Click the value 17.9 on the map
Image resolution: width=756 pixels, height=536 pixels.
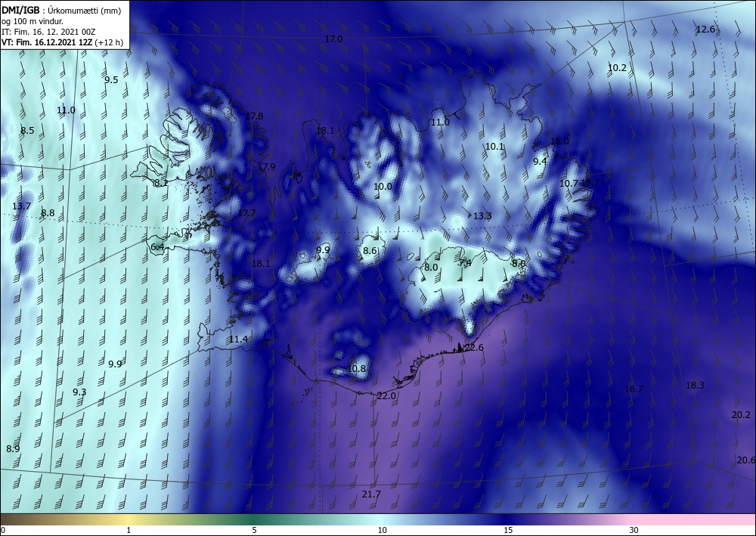(x=266, y=167)
